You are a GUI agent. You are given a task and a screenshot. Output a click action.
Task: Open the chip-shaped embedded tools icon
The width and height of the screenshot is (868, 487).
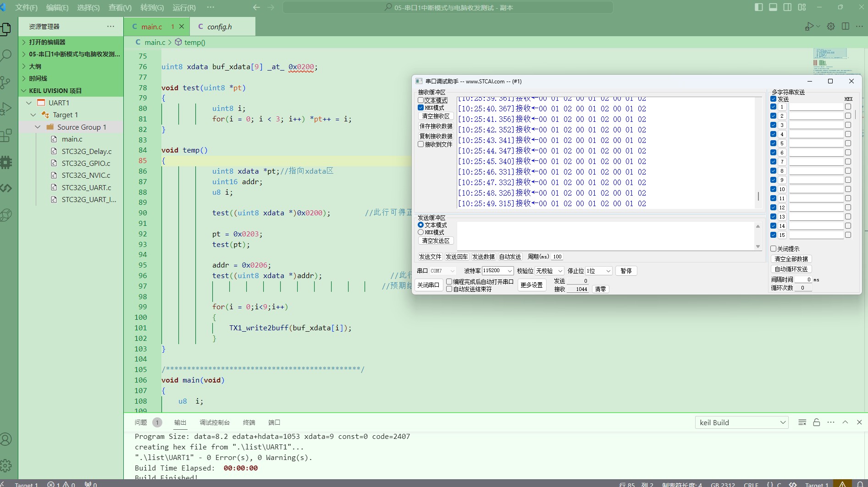tap(6, 162)
